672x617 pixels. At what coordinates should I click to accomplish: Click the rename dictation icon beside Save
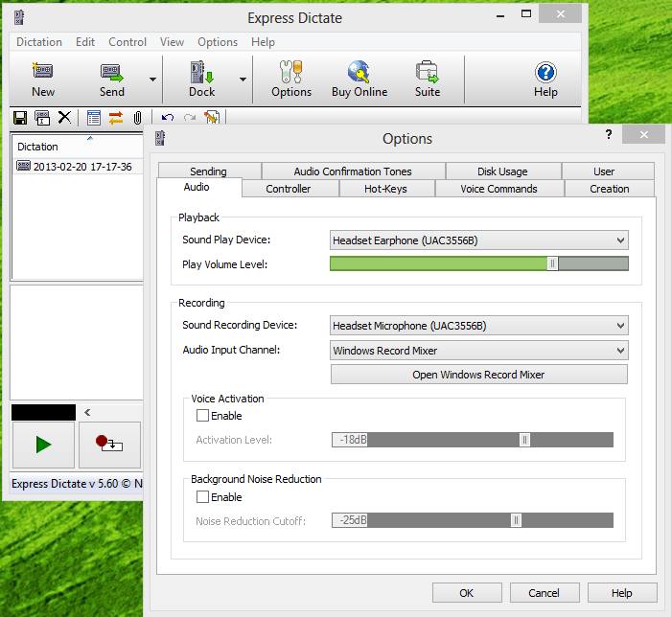pos(42,118)
